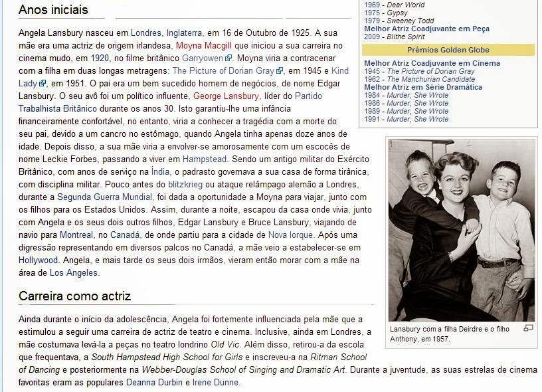Open the Índia link
Image resolution: width=542 pixels, height=392 pixels.
[x=160, y=172]
